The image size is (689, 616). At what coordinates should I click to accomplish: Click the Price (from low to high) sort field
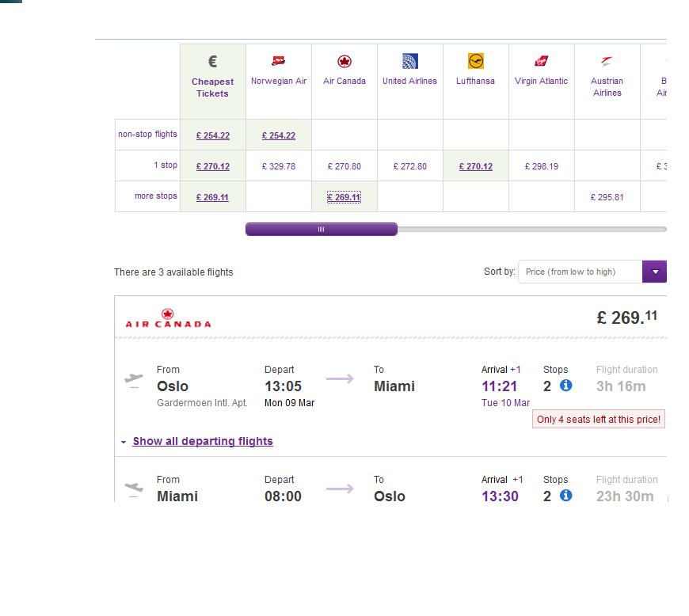(580, 272)
